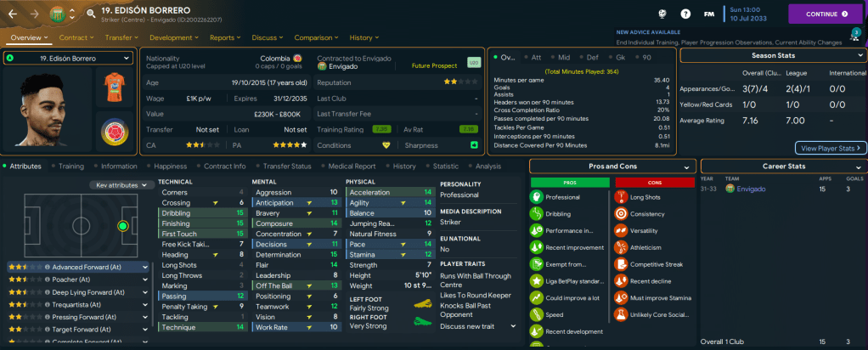Open the world globe icon
The image size is (868, 350).
[661, 14]
